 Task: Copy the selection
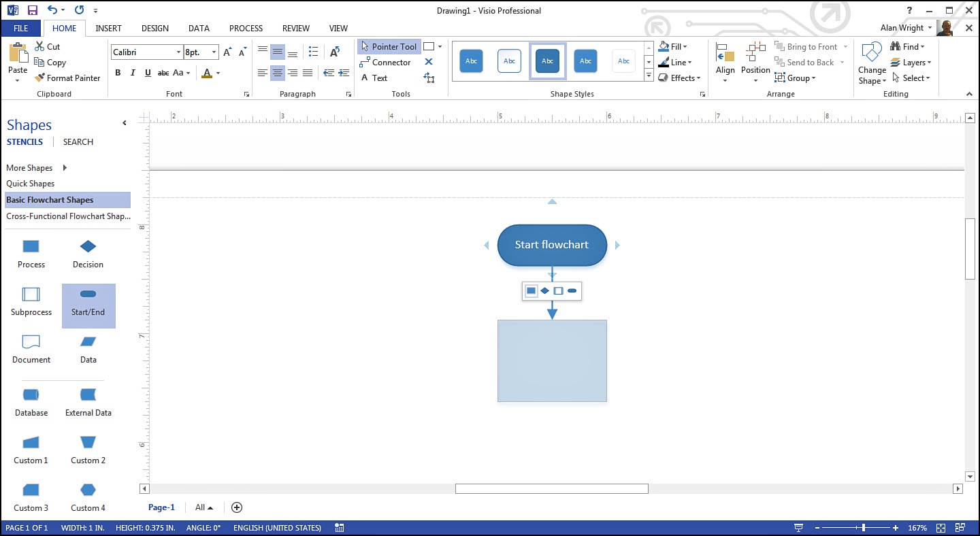click(50, 62)
